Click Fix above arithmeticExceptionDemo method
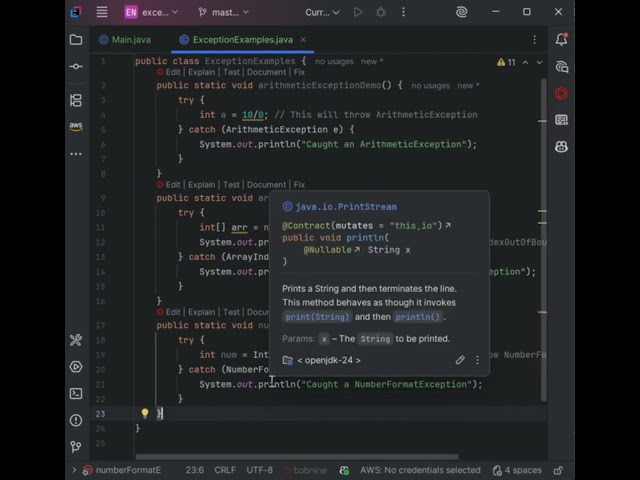 click(299, 72)
